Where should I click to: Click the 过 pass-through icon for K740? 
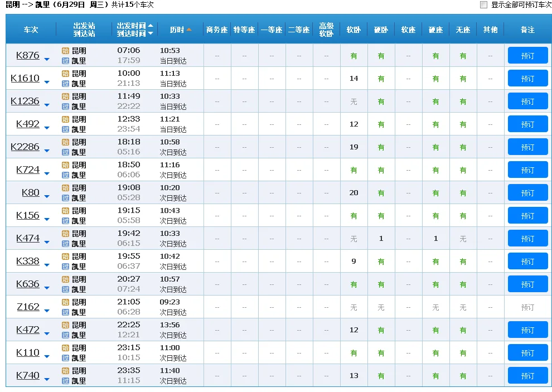pyautogui.click(x=65, y=381)
